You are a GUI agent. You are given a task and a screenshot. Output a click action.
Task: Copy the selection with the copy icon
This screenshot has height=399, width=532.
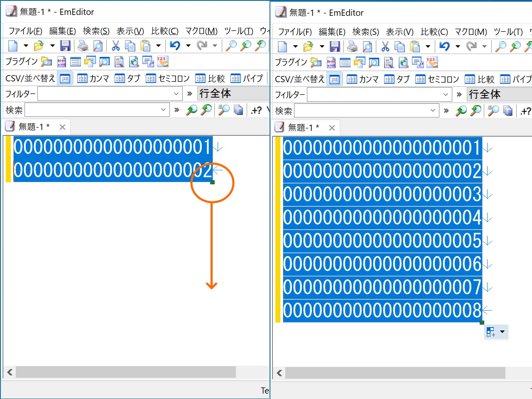[130, 46]
